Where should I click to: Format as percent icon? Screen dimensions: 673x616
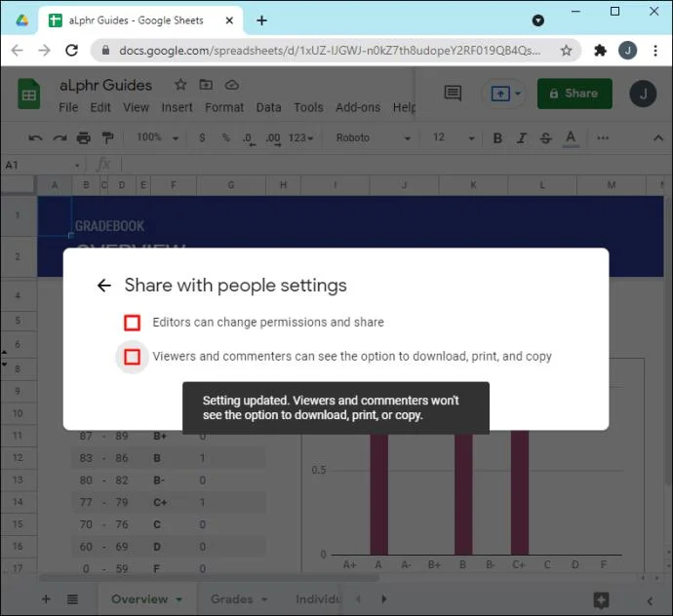(x=225, y=137)
